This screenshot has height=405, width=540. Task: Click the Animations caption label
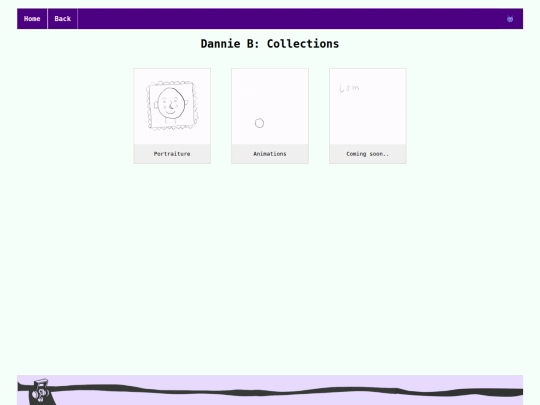coord(270,154)
